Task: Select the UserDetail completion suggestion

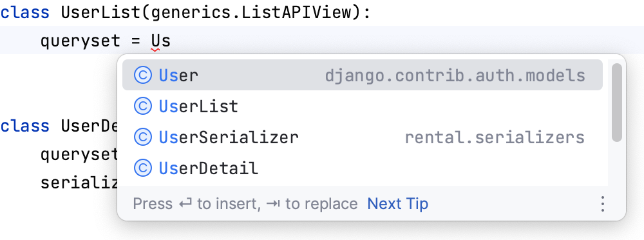Action: point(362,168)
